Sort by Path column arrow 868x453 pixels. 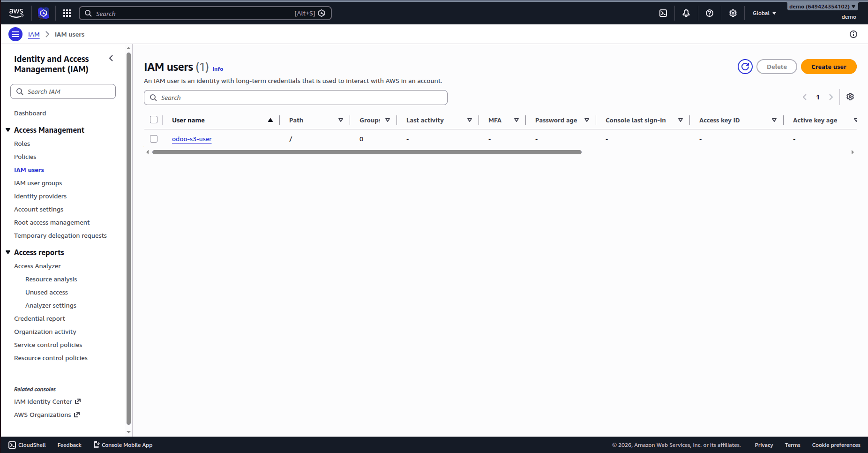(341, 120)
